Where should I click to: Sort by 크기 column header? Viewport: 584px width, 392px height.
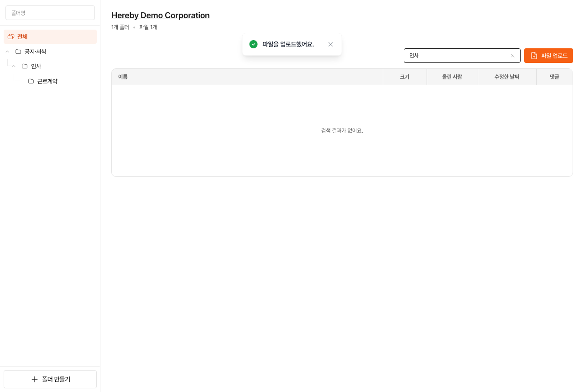(x=405, y=77)
